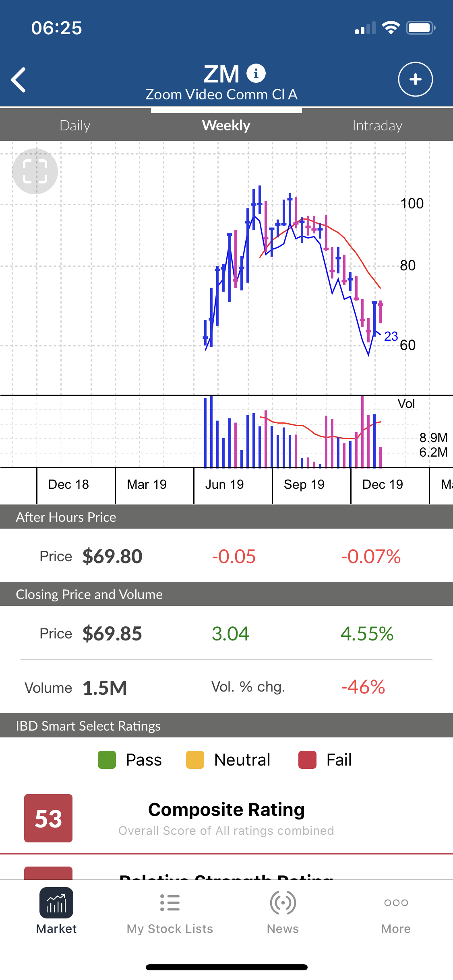Switch to the Daily chart tab
The width and height of the screenshot is (453, 980).
click(75, 126)
